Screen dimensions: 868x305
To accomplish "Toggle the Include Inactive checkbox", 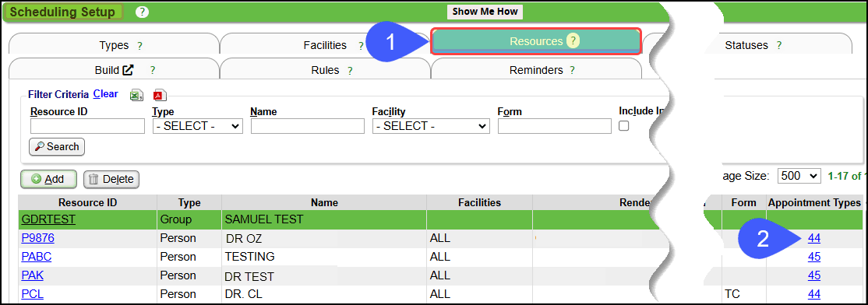I will click(x=624, y=126).
